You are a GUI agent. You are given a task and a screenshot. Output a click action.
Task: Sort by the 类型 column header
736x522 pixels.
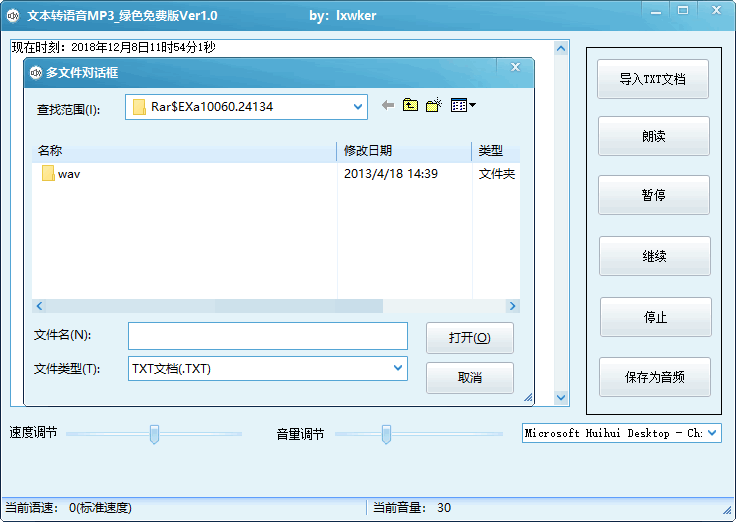[x=496, y=151]
